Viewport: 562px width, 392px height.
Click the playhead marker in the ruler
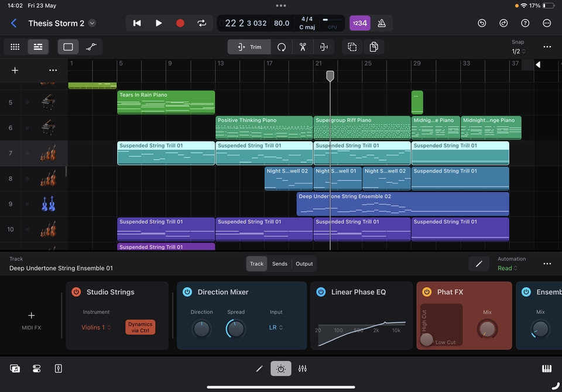[330, 75]
